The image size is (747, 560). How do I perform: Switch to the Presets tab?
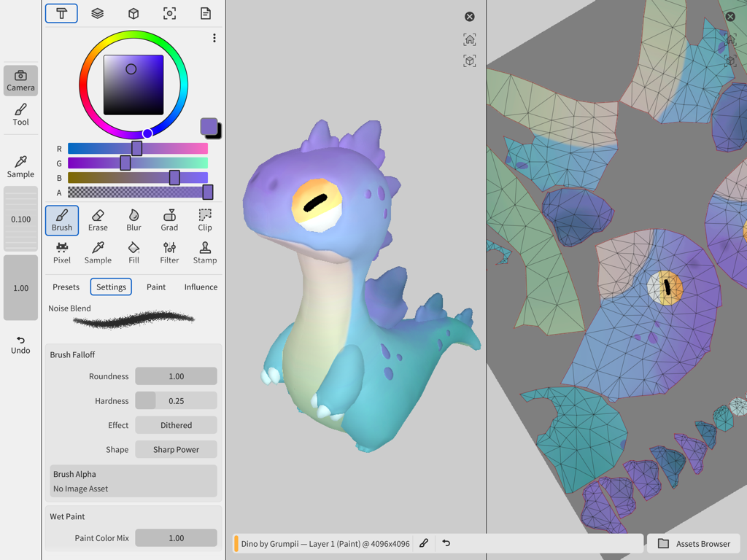[65, 287]
